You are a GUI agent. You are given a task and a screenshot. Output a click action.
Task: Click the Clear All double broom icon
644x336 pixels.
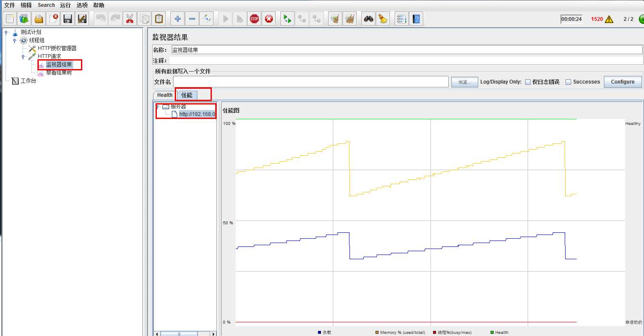(350, 19)
